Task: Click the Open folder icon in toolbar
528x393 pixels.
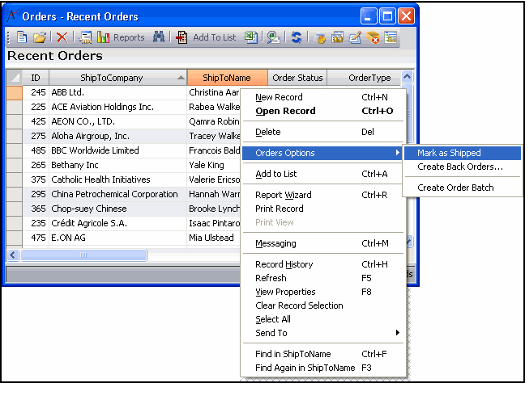Action: [39, 37]
